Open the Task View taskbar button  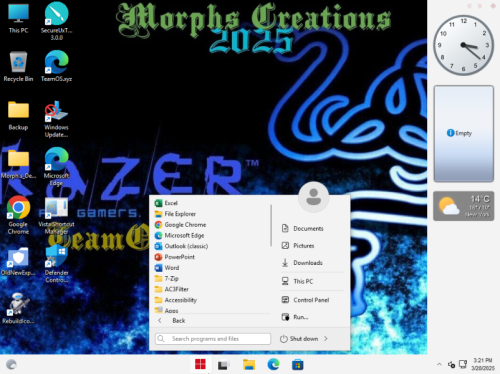[x=223, y=365]
